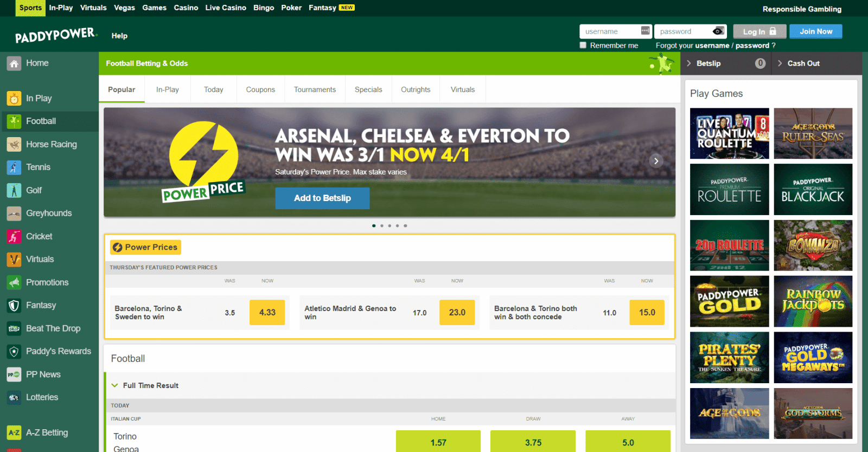The height and width of the screenshot is (452, 868).
Task: Add Power Price to Betslip
Action: click(x=322, y=198)
